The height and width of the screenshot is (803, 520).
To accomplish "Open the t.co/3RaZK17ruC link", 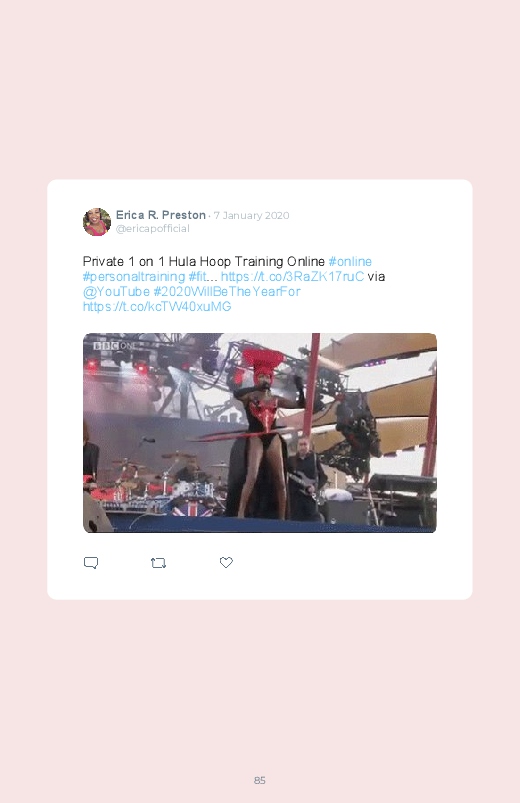I will point(292,277).
